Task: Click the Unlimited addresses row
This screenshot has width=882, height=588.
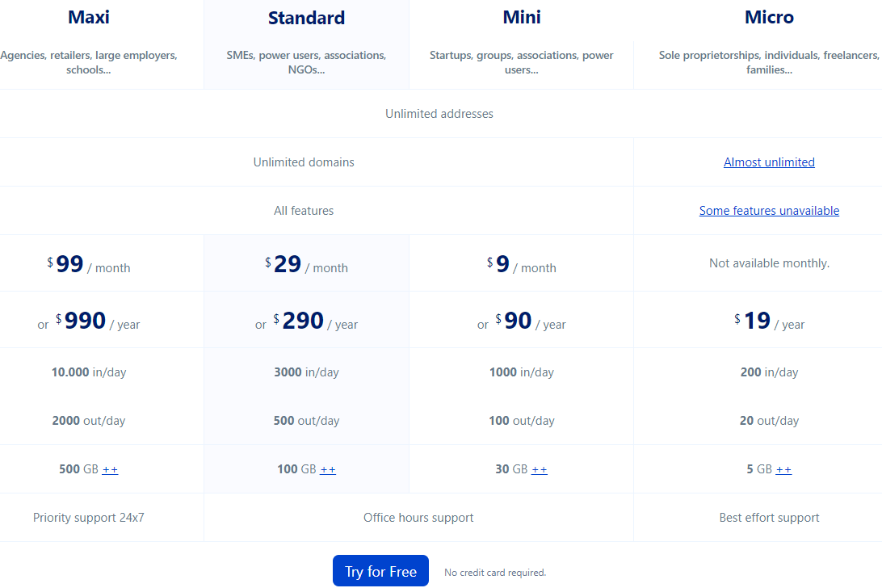Action: click(439, 114)
